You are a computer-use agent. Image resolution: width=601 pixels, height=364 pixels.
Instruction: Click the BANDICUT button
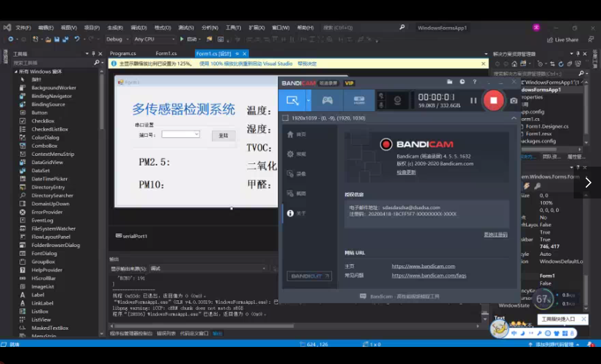point(309,276)
